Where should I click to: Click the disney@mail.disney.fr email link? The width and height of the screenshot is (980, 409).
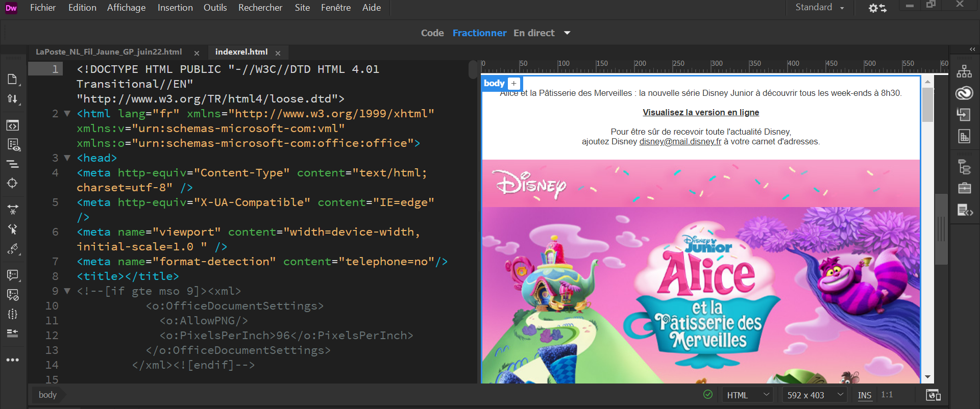[x=680, y=141]
